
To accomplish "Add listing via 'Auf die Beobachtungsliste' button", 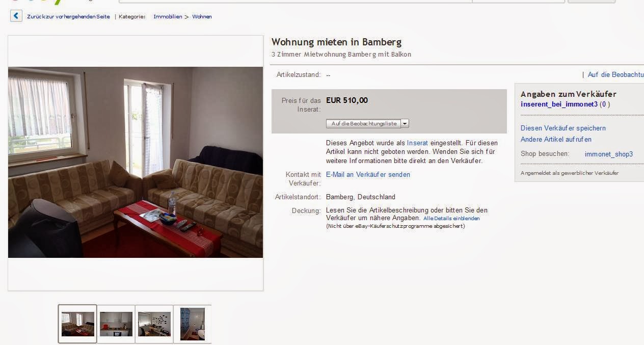I will pyautogui.click(x=364, y=123).
